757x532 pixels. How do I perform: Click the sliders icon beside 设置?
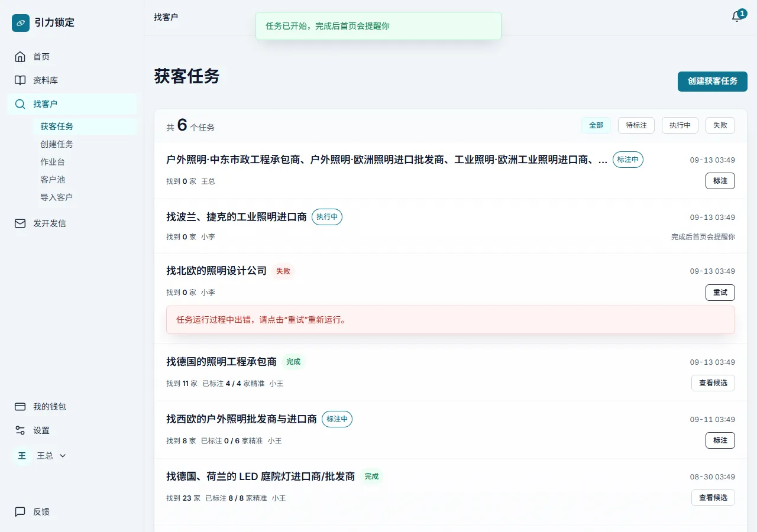20,430
